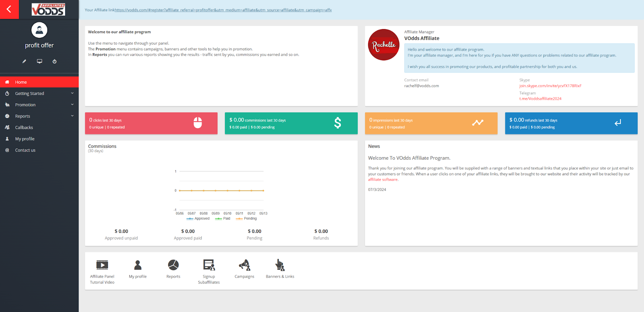Toggle Pending series in chart legend

(x=246, y=218)
